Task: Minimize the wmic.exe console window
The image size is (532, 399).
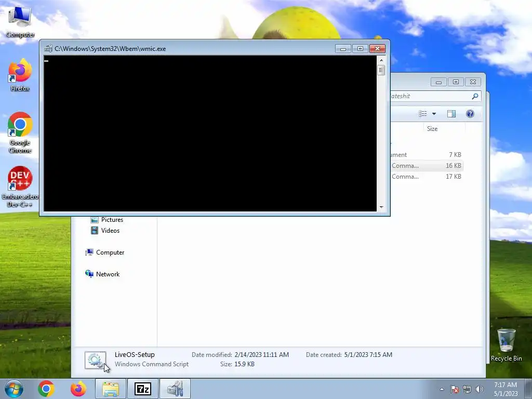Action: pos(343,49)
